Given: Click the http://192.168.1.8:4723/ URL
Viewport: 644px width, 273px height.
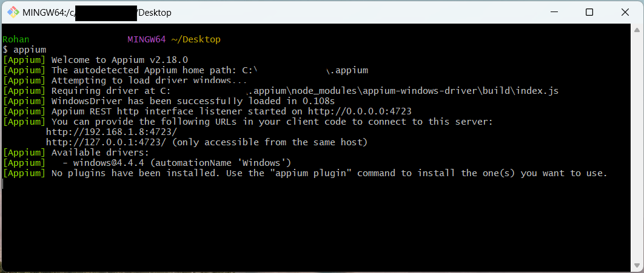Looking at the screenshot, I should [x=112, y=132].
